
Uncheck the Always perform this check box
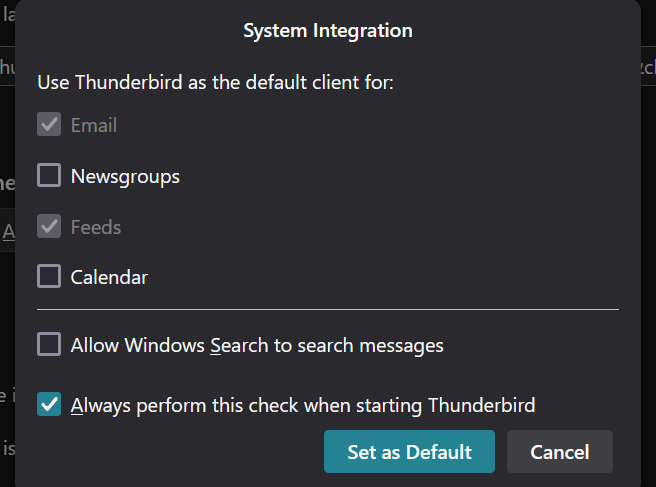49,405
